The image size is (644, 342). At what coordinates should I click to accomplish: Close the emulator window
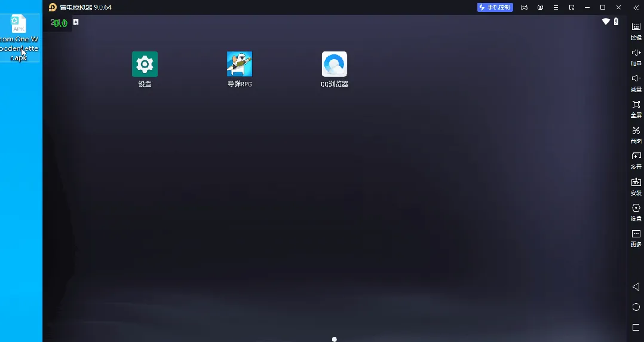618,7
